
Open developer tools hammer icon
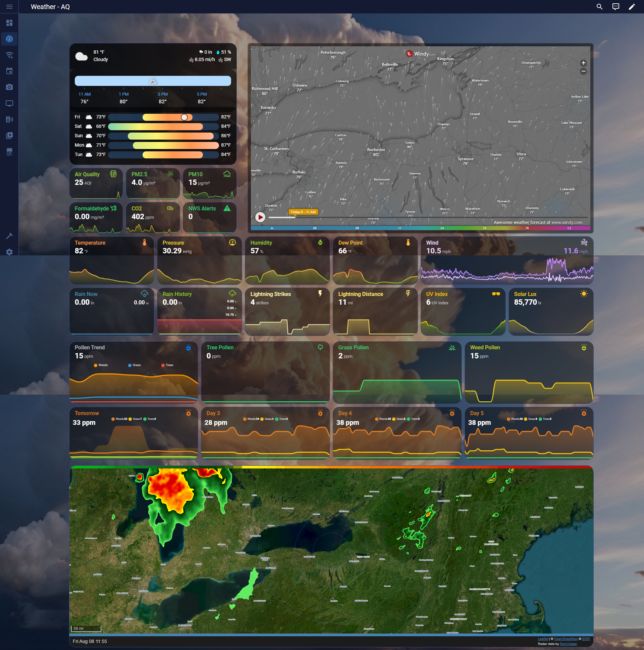pos(9,236)
